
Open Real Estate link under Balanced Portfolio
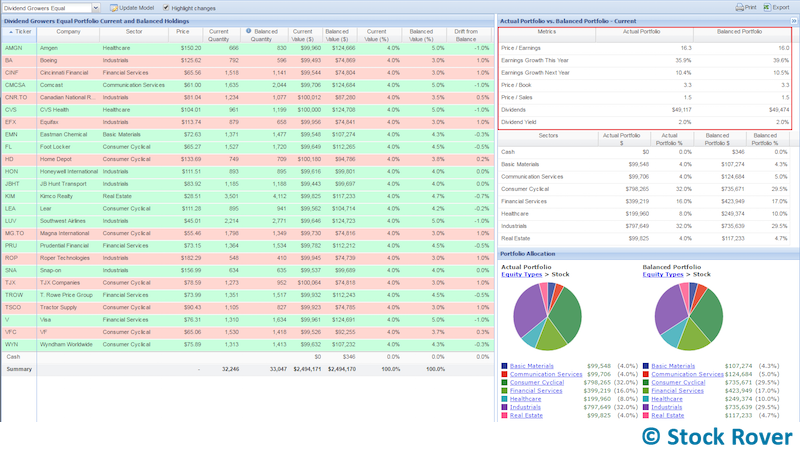click(x=667, y=415)
